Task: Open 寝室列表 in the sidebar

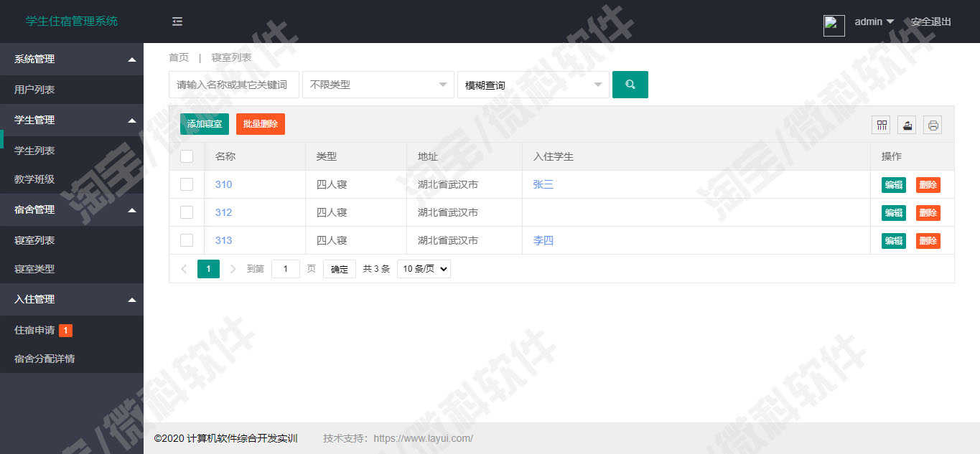Action: (72, 240)
